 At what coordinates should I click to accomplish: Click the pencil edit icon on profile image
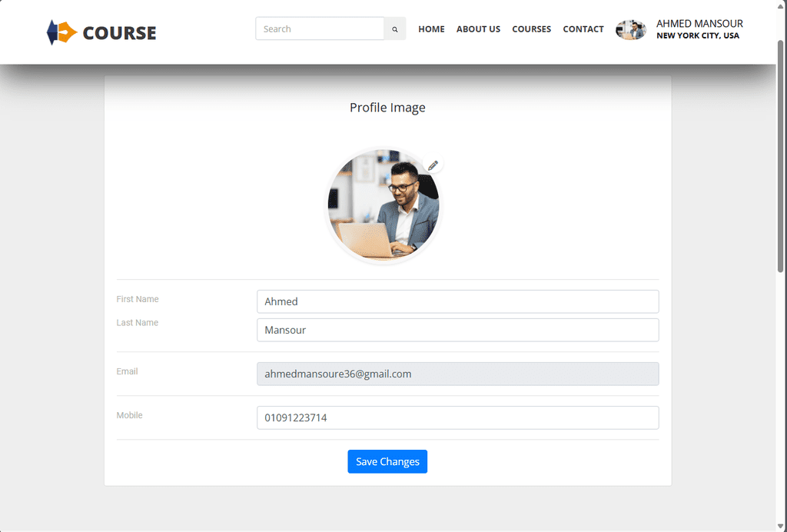pos(433,165)
